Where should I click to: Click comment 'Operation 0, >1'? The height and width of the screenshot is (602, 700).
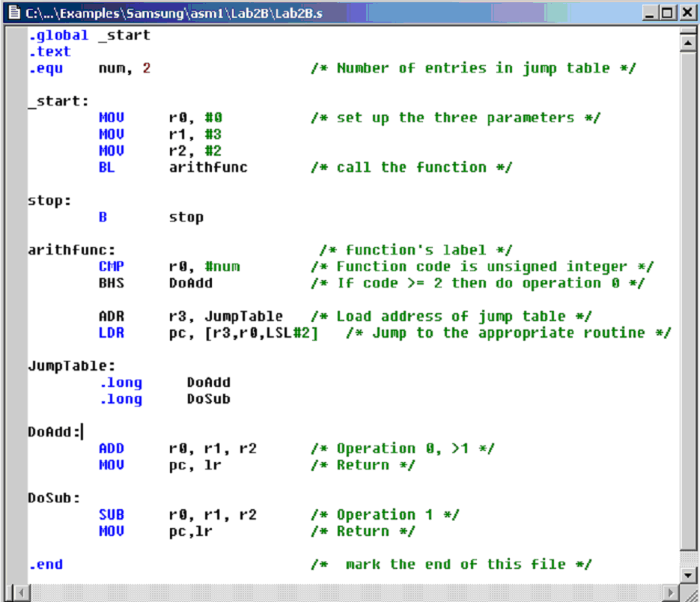pyautogui.click(x=403, y=449)
